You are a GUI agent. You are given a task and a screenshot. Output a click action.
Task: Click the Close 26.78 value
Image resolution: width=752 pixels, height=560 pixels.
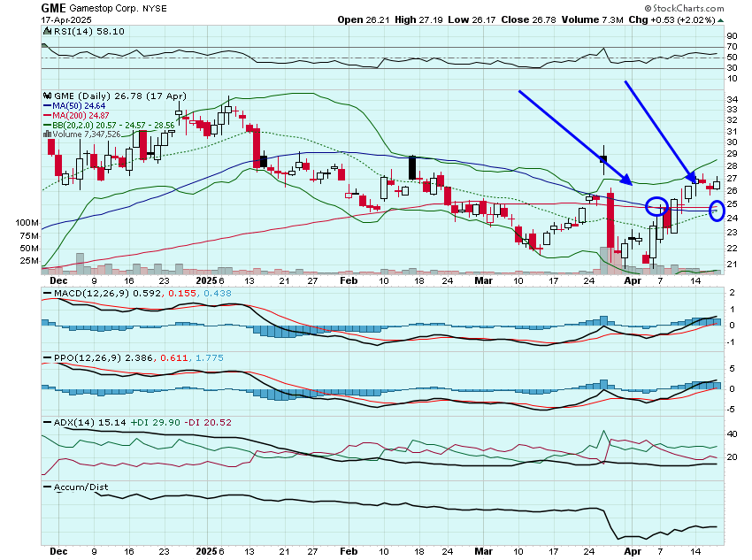528,19
